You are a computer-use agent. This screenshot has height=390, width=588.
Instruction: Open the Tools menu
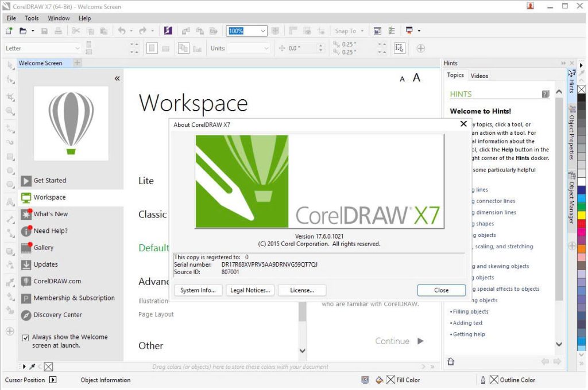click(x=32, y=18)
